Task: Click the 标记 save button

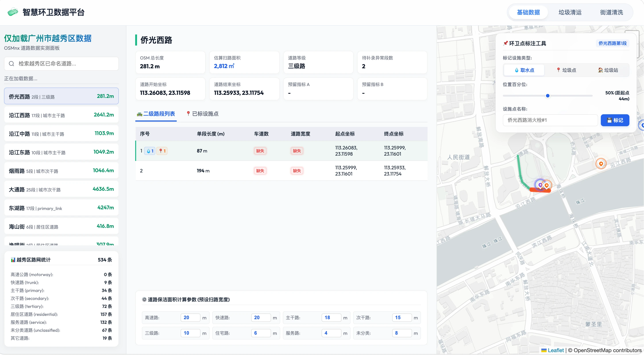Action: (x=615, y=120)
